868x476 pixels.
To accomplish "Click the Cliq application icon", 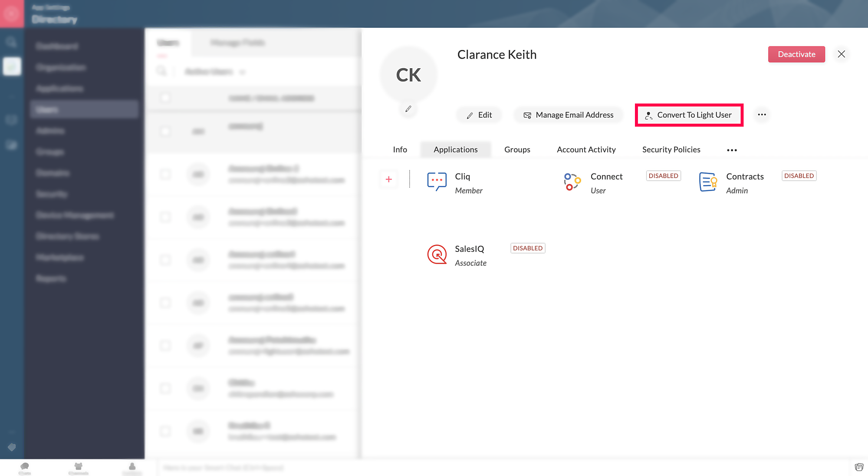I will (x=437, y=182).
